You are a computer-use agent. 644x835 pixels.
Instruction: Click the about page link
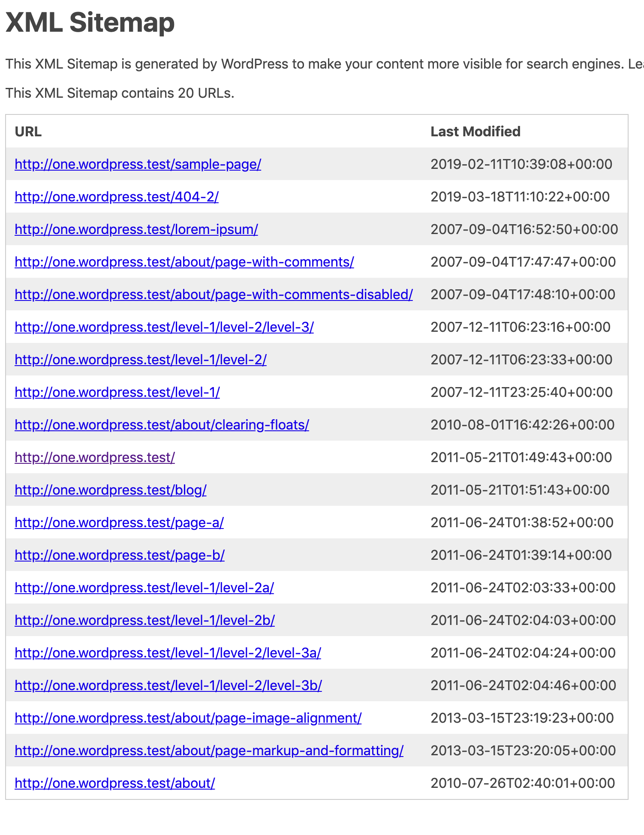point(114,783)
